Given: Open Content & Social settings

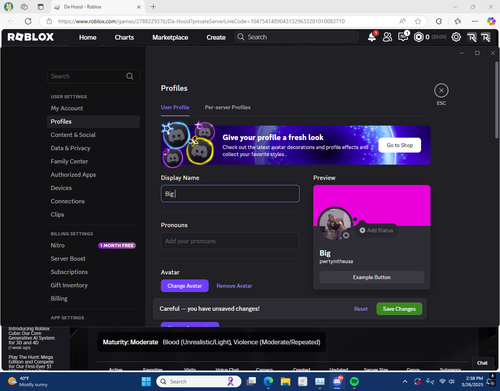Looking at the screenshot, I should (93, 135).
